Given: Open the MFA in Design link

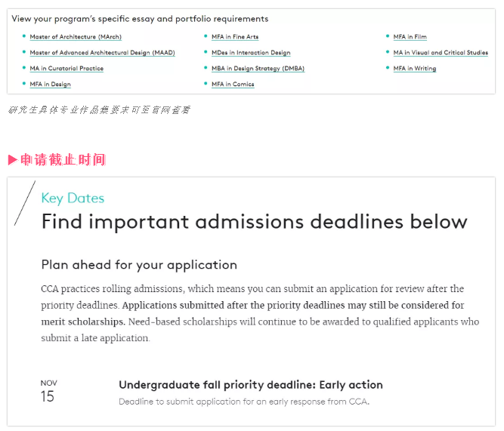Looking at the screenshot, I should click(50, 84).
